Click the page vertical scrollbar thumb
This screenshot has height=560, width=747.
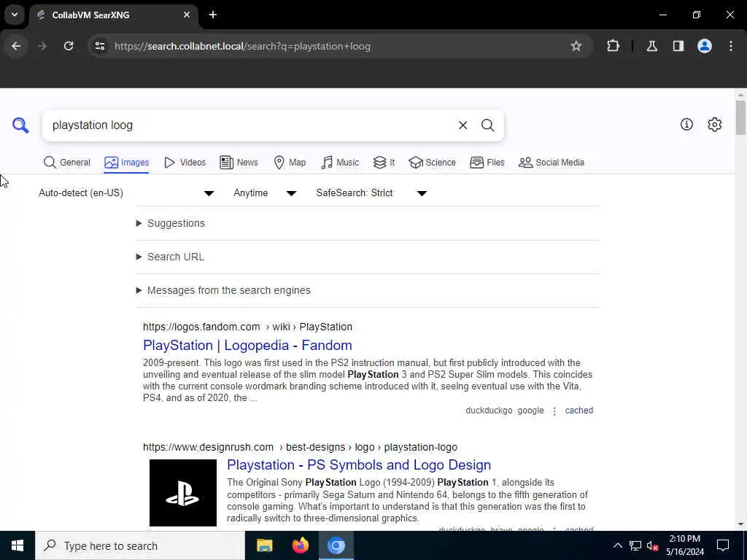click(x=740, y=117)
